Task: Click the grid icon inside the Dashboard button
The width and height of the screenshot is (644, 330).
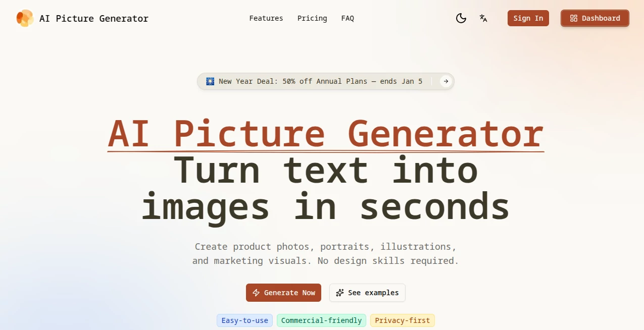Action: [573, 18]
